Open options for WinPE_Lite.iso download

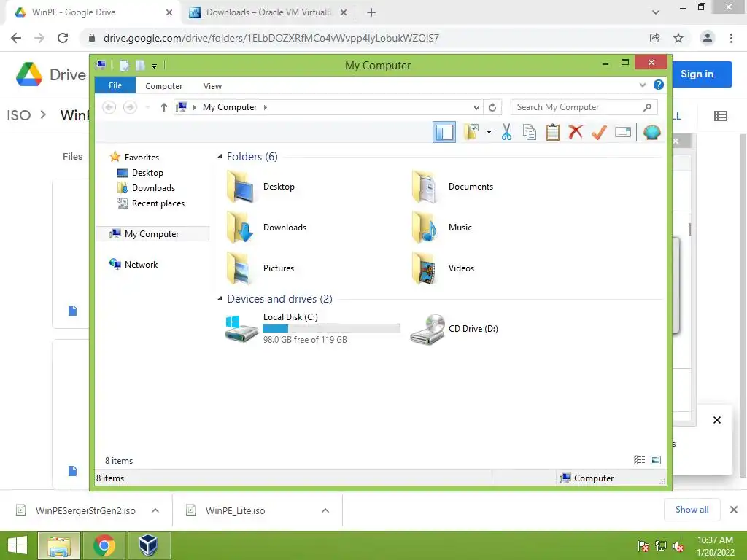click(x=325, y=510)
